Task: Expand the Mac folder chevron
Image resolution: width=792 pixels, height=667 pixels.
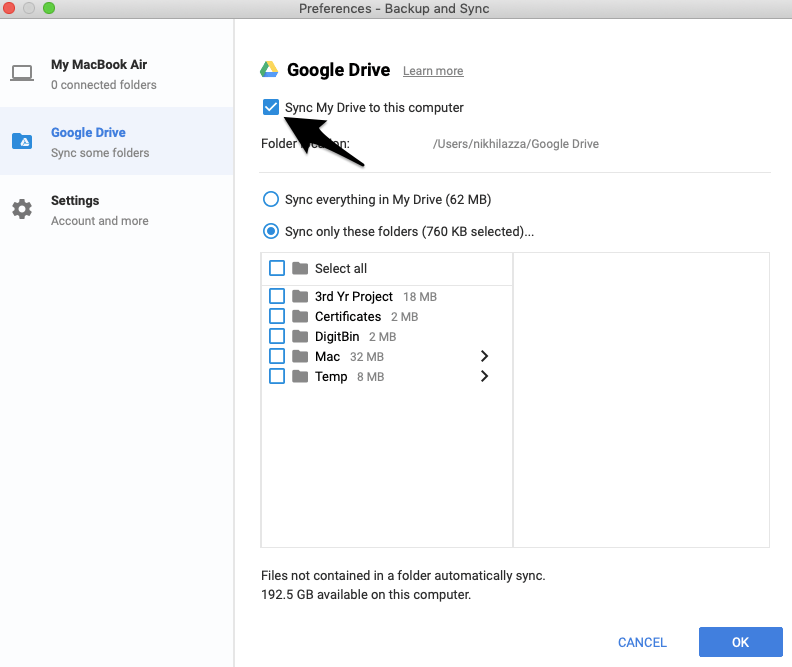Action: pyautogui.click(x=484, y=356)
